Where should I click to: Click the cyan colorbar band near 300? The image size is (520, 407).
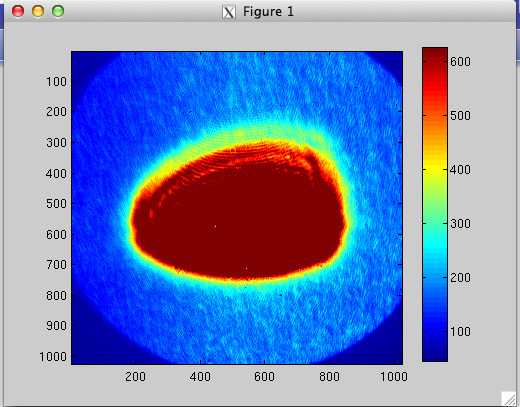(435, 223)
